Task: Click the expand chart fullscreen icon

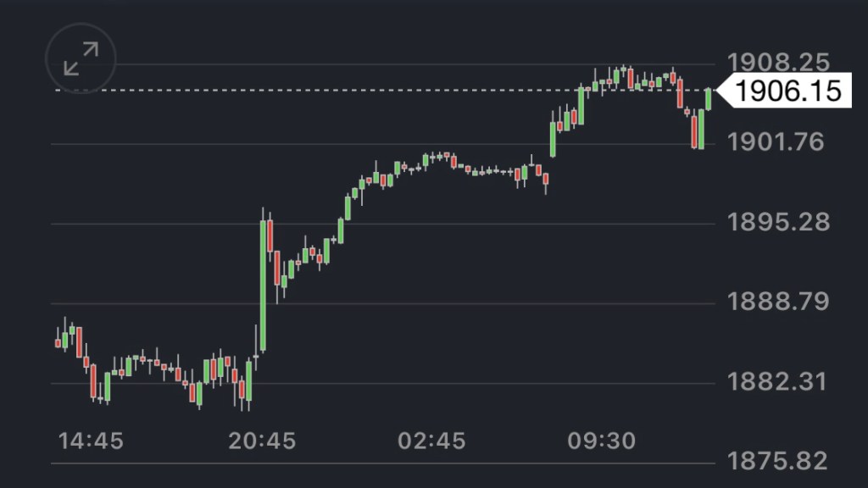Action: click(x=81, y=58)
